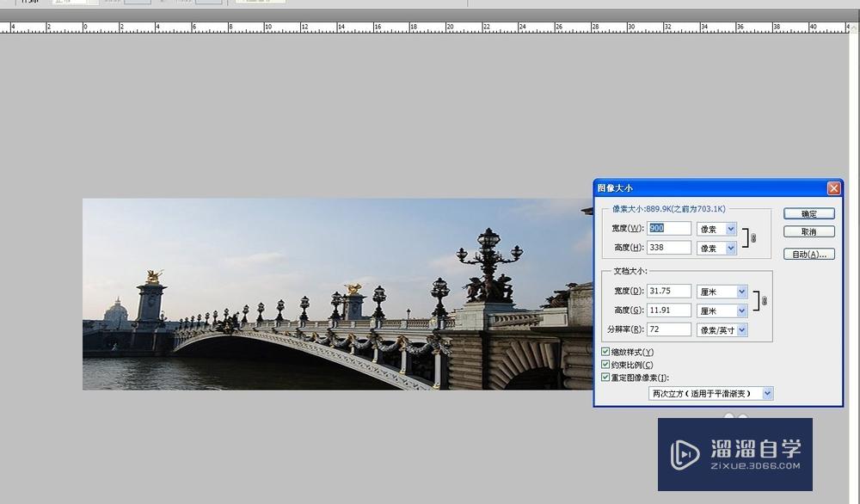Click the chain link icon beside pixel dimensions
Image resolution: width=860 pixels, height=504 pixels.
[753, 238]
